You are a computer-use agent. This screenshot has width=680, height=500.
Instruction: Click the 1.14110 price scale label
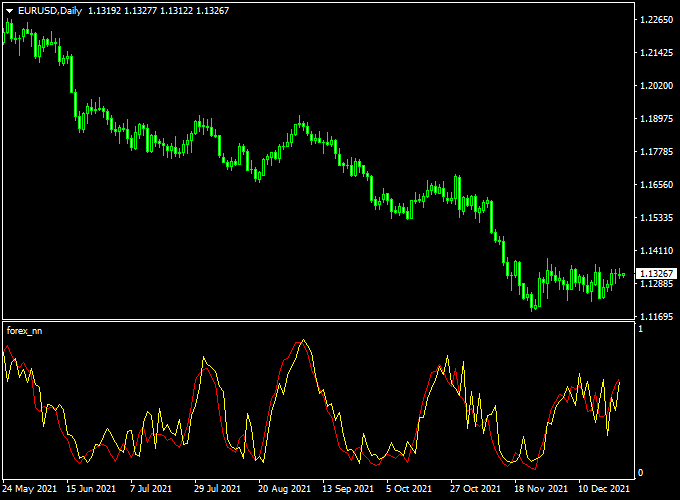coord(657,250)
